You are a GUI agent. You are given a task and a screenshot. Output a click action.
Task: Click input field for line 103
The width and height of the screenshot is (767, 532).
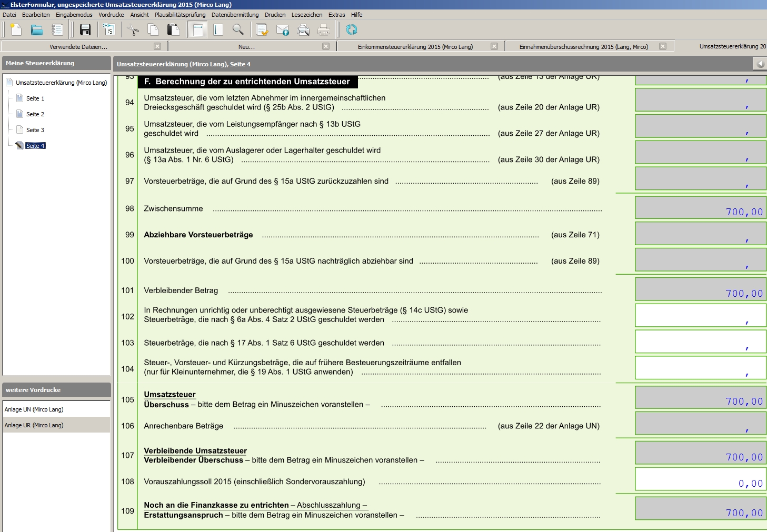pos(701,342)
